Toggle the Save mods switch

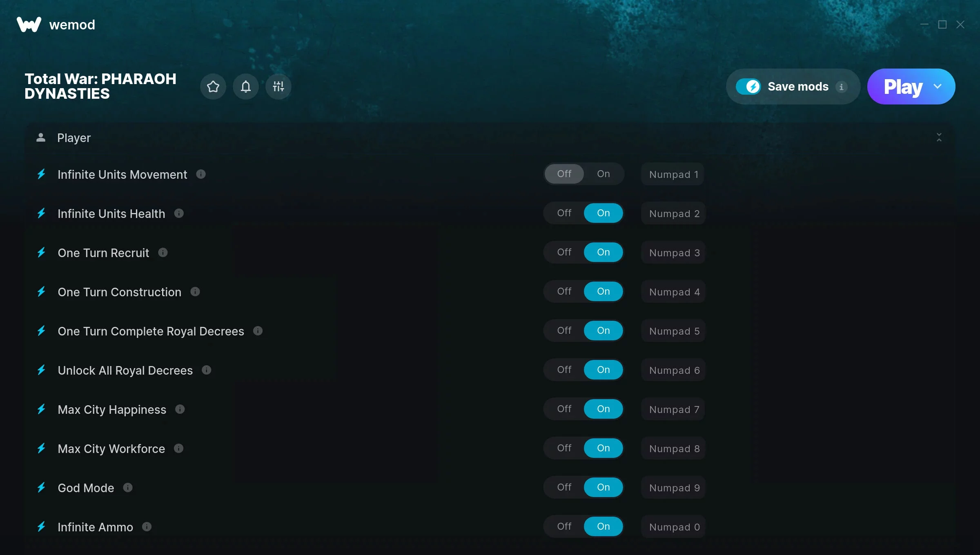coord(748,87)
